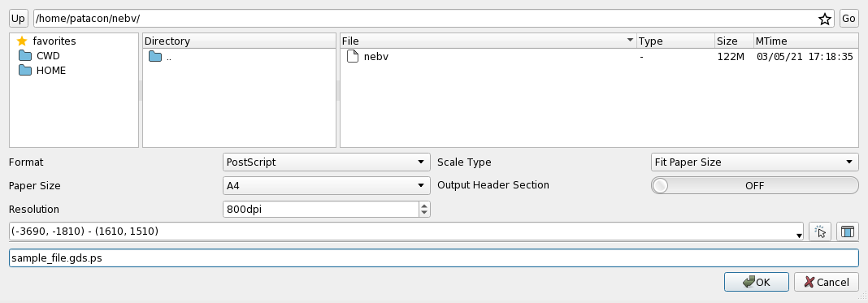Click the HOME folder icon
The width and height of the screenshot is (868, 303).
pyautogui.click(x=25, y=70)
